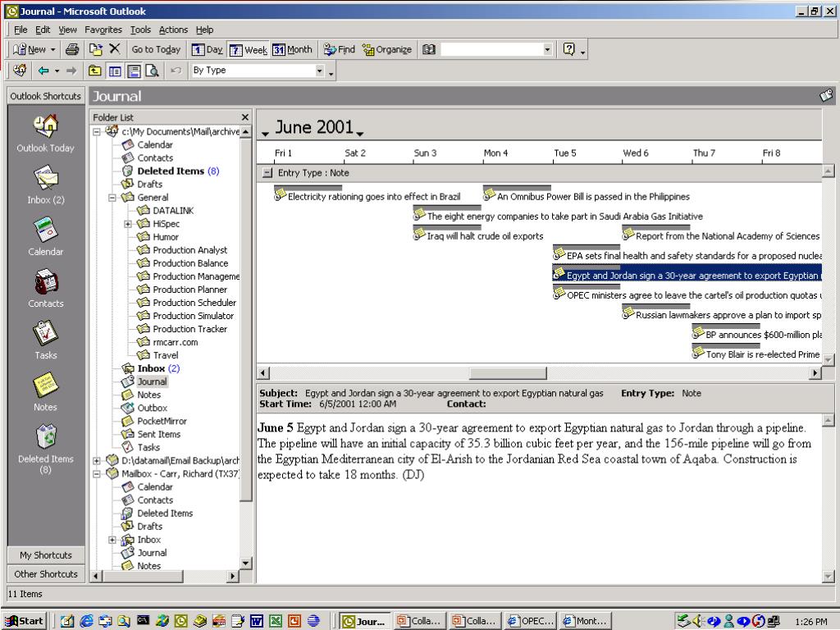The width and height of the screenshot is (840, 630).
Task: Close the Folder List pane
Action: click(244, 117)
